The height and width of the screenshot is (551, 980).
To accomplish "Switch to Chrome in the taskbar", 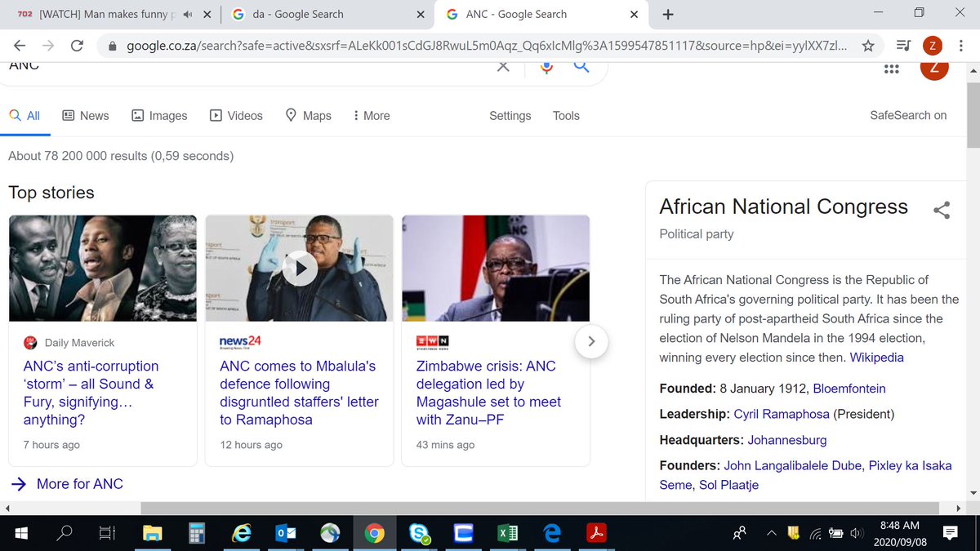I will (375, 533).
